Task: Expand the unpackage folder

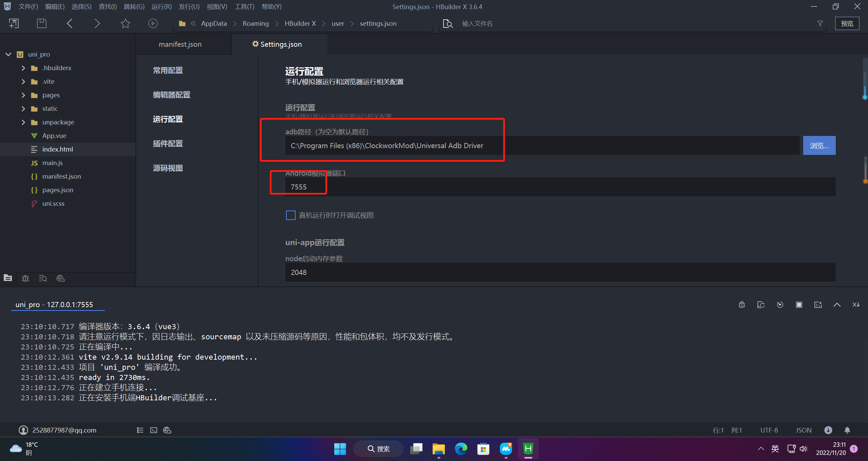Action: pos(23,122)
